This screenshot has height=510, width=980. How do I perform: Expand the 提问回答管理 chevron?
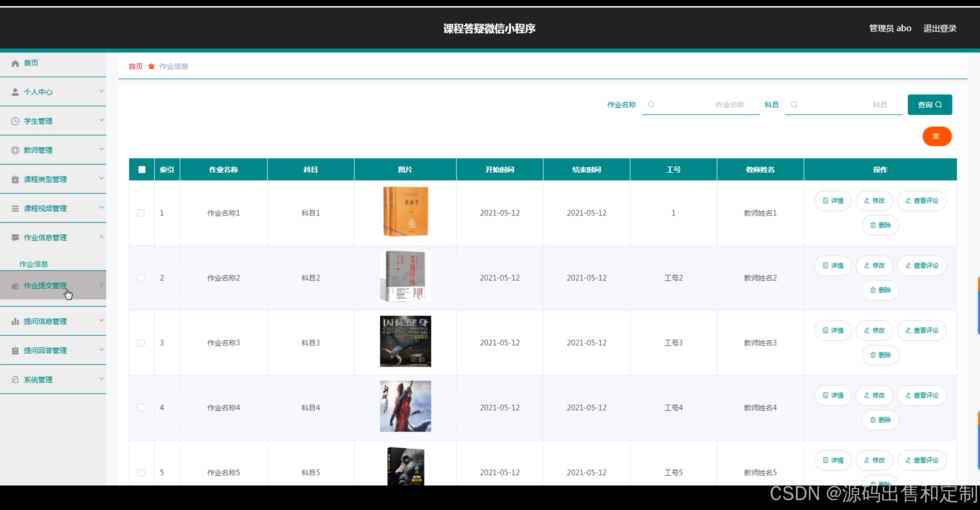coord(101,350)
